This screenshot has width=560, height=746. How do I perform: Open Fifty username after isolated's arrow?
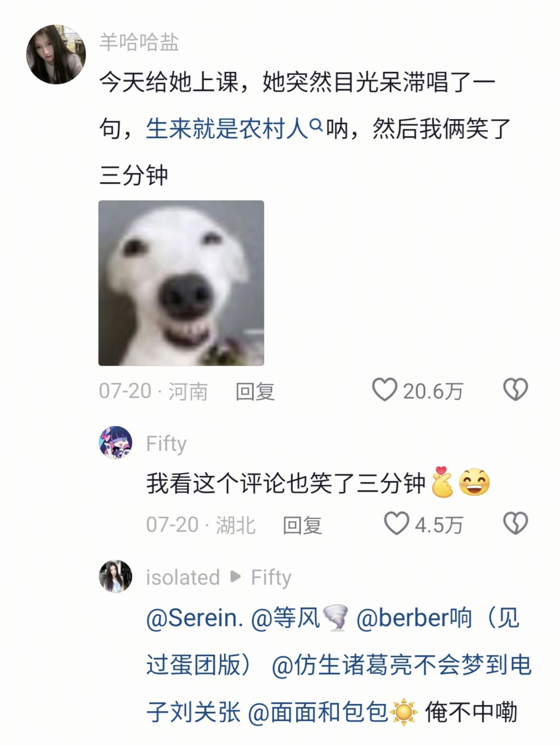click(271, 577)
